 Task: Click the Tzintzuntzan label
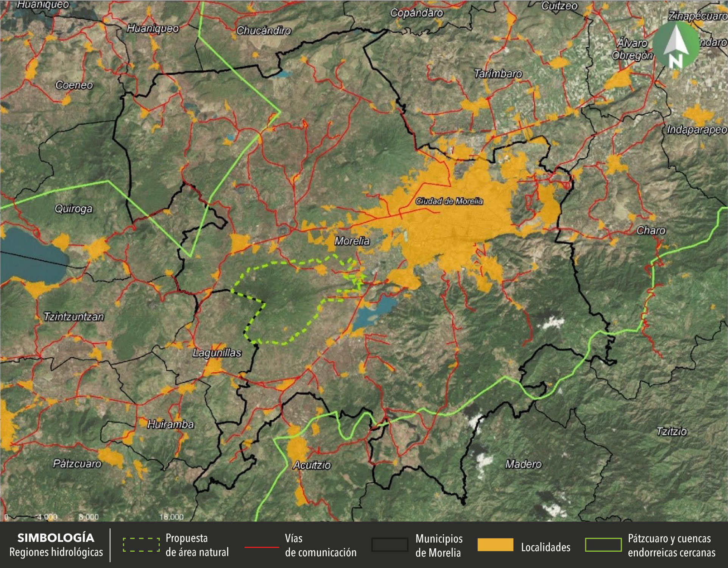click(74, 317)
